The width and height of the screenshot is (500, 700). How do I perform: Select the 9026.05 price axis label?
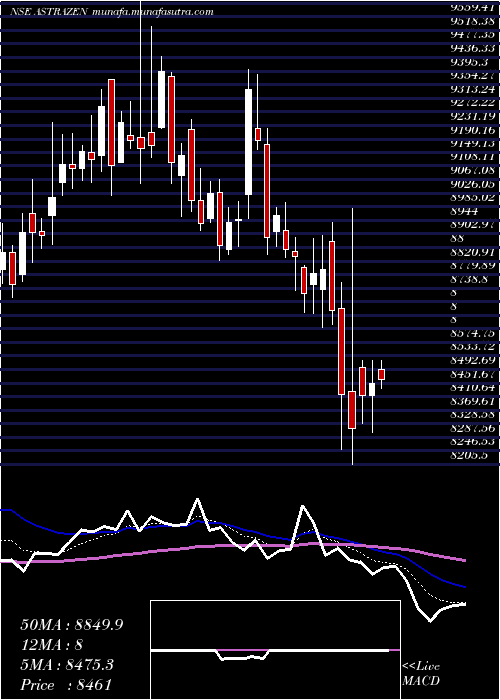pos(474,184)
